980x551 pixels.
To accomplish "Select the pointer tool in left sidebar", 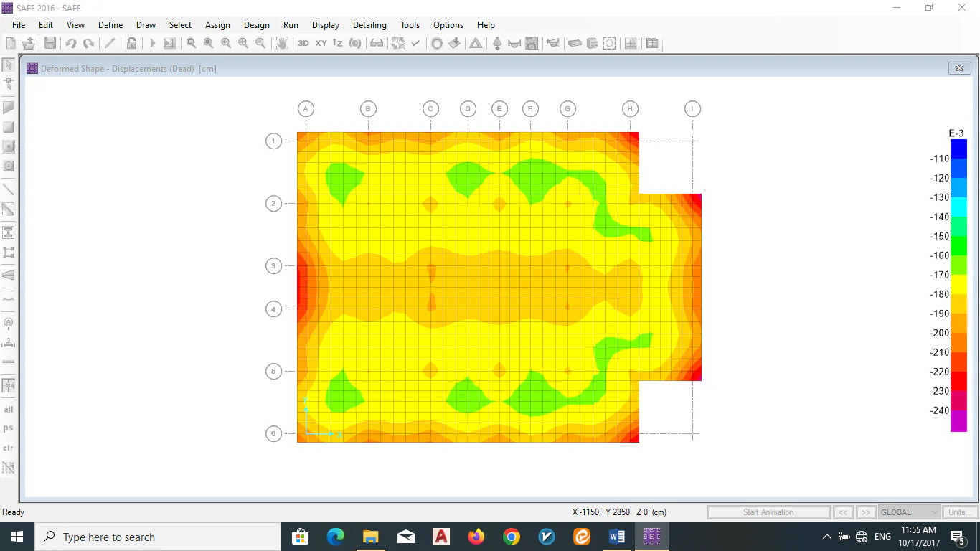I will (9, 65).
